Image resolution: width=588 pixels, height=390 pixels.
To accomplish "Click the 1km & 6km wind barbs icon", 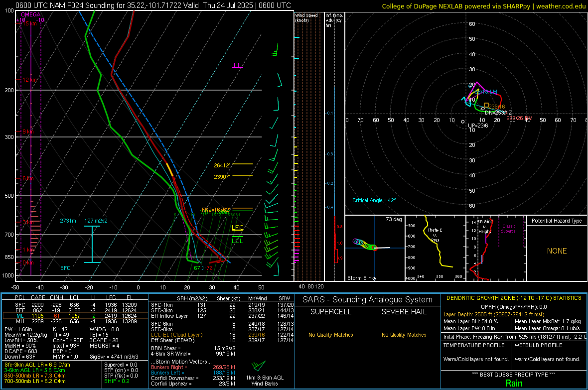I will click(259, 366).
